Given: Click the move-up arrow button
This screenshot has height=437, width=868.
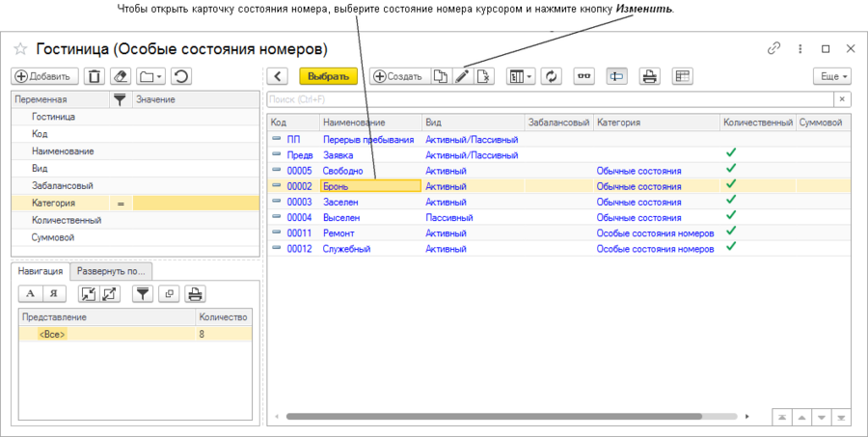Looking at the screenshot, I should coord(801,417).
